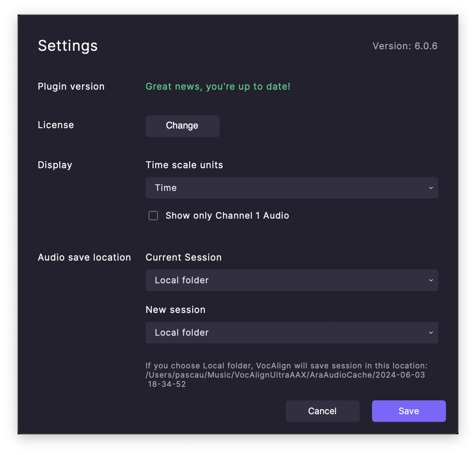Select the Time option in Time scale units
The height and width of the screenshot is (455, 476).
point(166,188)
